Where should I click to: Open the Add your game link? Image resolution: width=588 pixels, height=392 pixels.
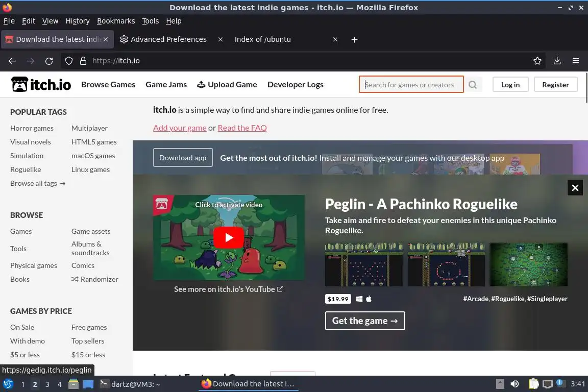180,128
